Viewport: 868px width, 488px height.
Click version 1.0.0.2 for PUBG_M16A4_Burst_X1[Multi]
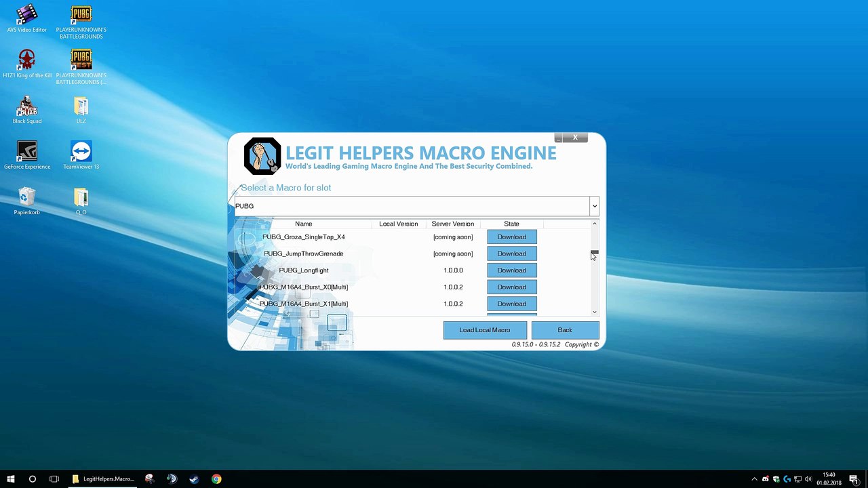pyautogui.click(x=453, y=304)
